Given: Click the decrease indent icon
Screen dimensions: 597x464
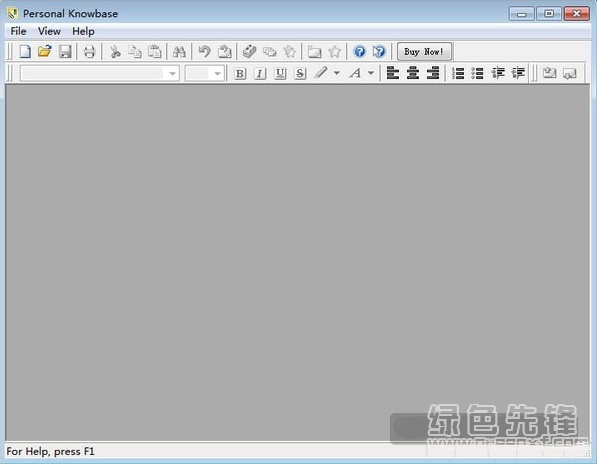Looking at the screenshot, I should coord(498,73).
